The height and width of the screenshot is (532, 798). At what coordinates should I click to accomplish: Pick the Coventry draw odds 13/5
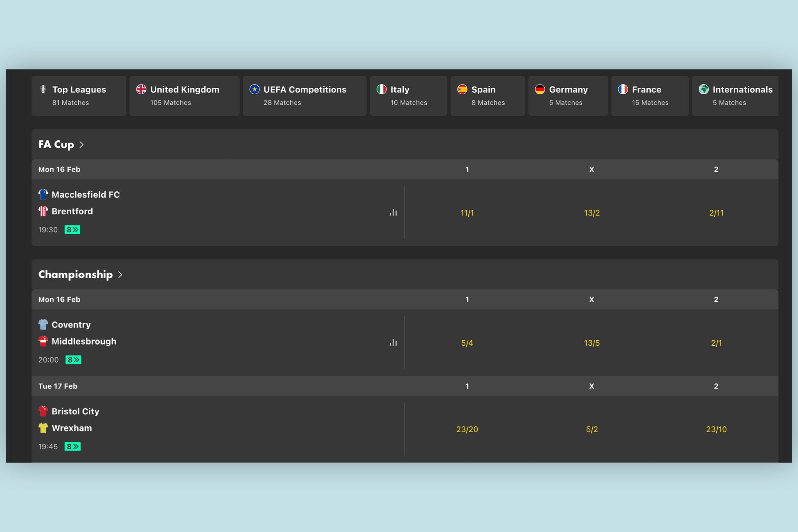591,343
